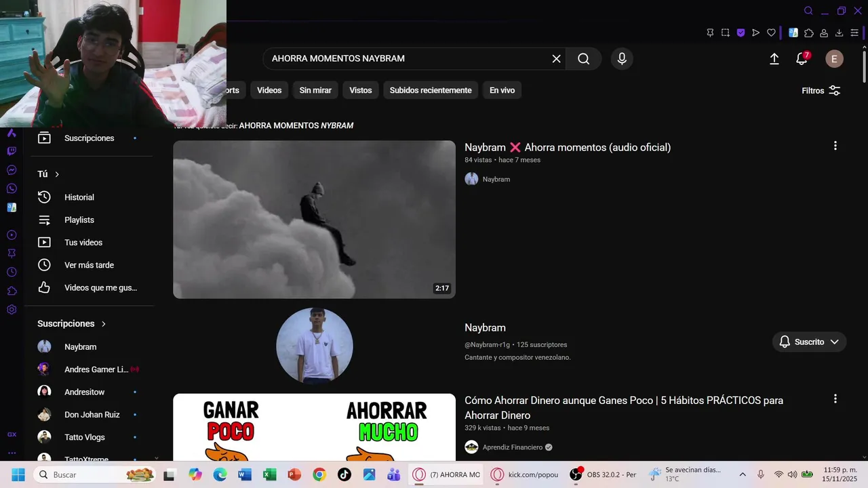
Task: Open the Filtros search filters
Action: click(x=821, y=91)
